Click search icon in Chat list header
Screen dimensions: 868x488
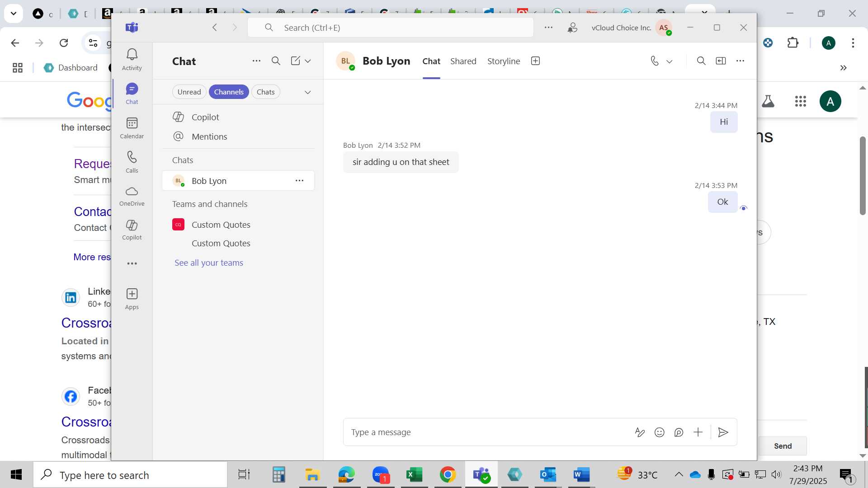(276, 61)
